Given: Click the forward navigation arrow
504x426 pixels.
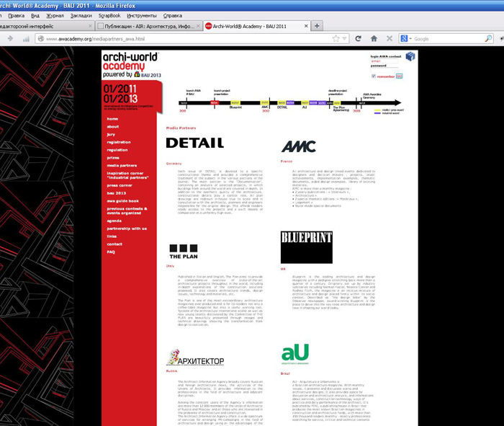Looking at the screenshot, I should (x=10, y=39).
